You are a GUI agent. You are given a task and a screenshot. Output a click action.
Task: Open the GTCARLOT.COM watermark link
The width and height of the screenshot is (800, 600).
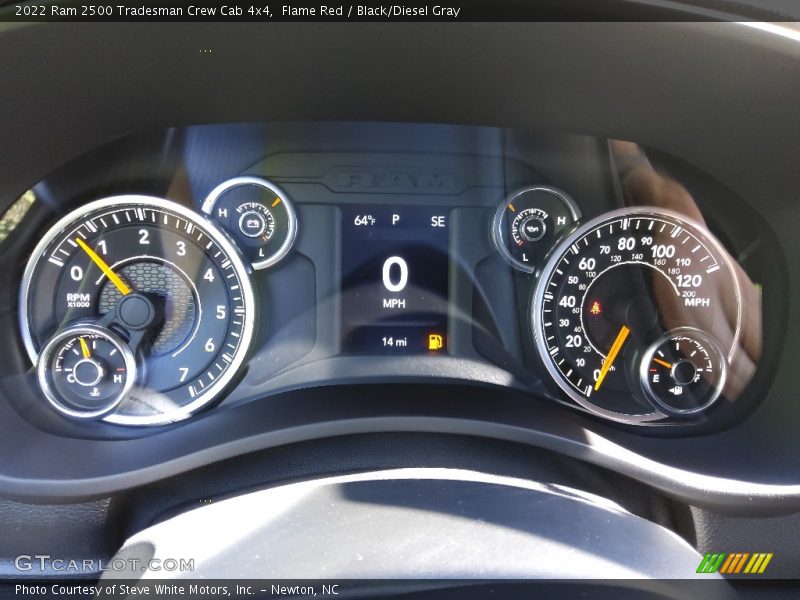pos(104,564)
